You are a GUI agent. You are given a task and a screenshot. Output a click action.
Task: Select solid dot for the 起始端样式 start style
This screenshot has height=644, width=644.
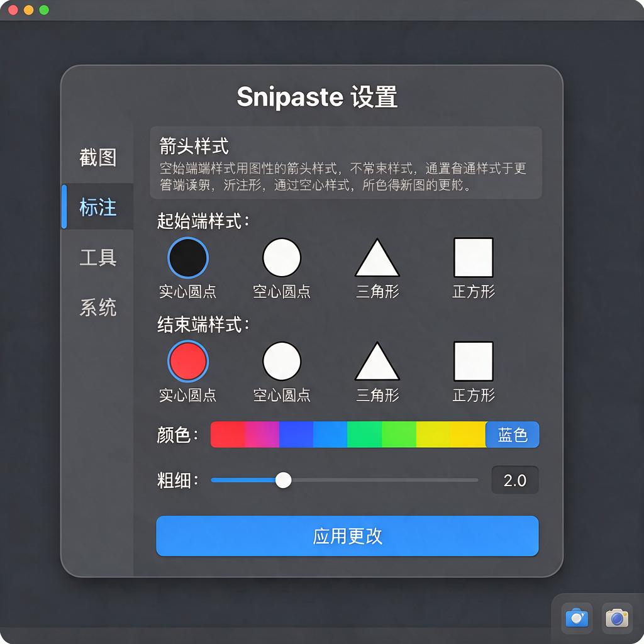click(188, 257)
